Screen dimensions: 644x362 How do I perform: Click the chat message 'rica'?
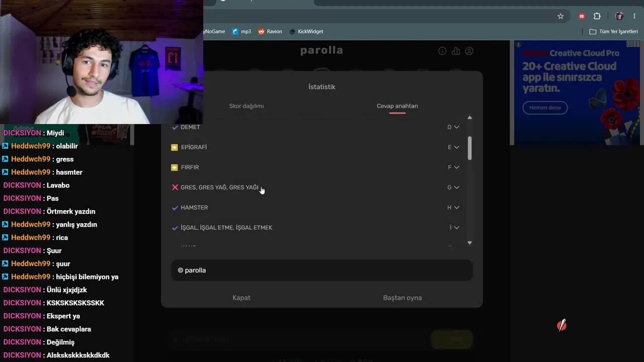tap(62, 238)
